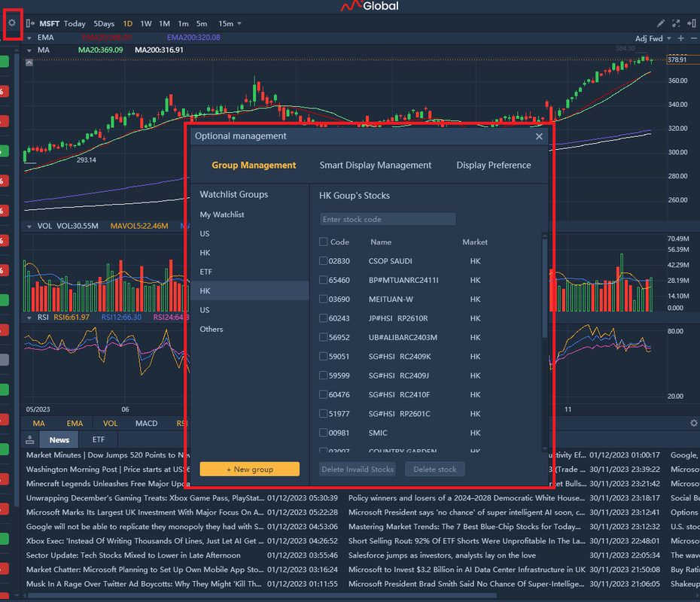Click the stock list vertical scrollbar
700x602 pixels.
point(544,288)
